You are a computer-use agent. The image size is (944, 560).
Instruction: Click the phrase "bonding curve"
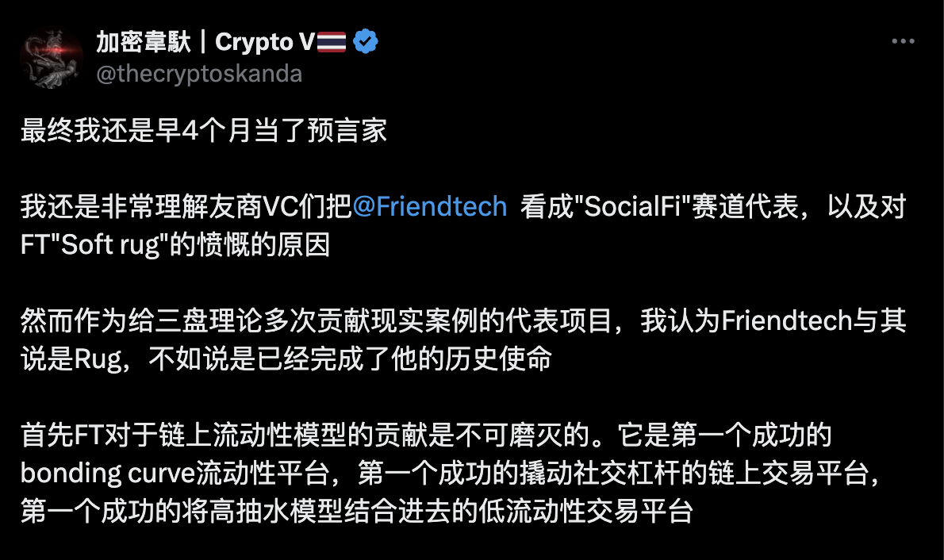click(x=106, y=474)
